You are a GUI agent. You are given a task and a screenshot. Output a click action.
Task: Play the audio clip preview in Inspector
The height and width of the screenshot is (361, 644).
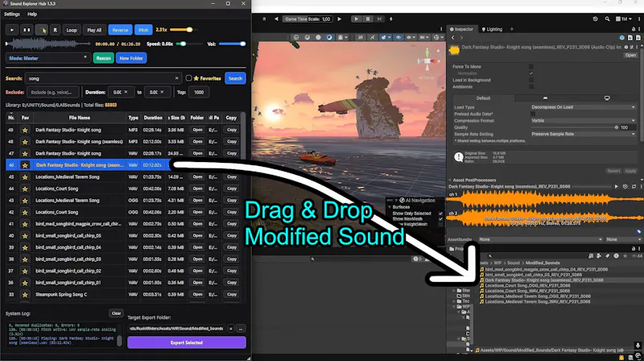coord(616,187)
